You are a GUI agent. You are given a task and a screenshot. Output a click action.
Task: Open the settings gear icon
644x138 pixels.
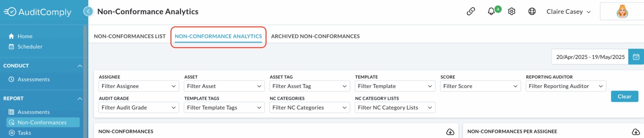coord(512,11)
